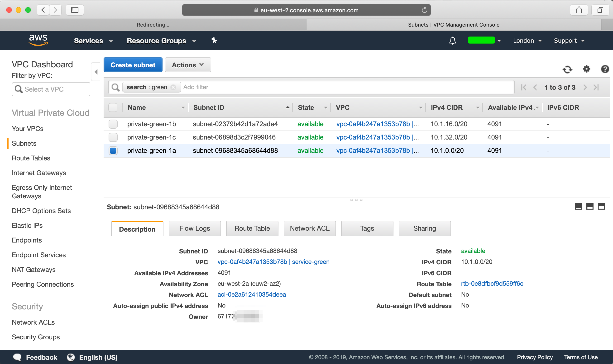Open Route Tables in sidebar
Viewport: 613px width, 364px height.
click(31, 158)
